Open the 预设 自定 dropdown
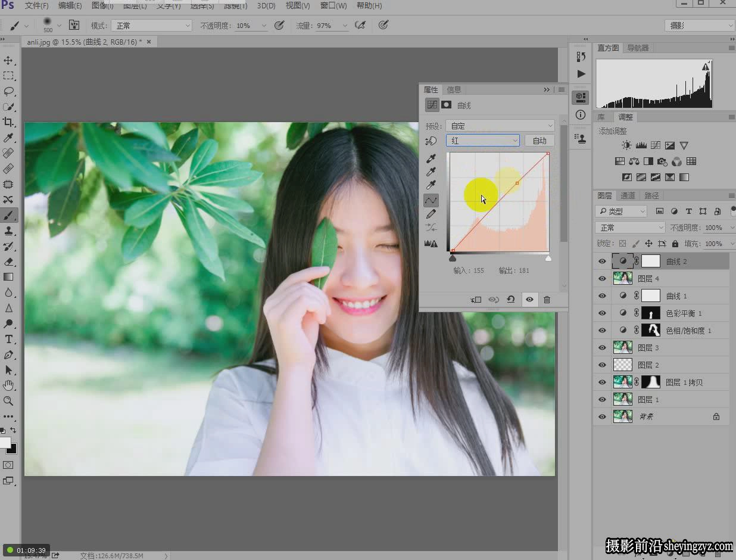The width and height of the screenshot is (736, 560). pyautogui.click(x=500, y=126)
